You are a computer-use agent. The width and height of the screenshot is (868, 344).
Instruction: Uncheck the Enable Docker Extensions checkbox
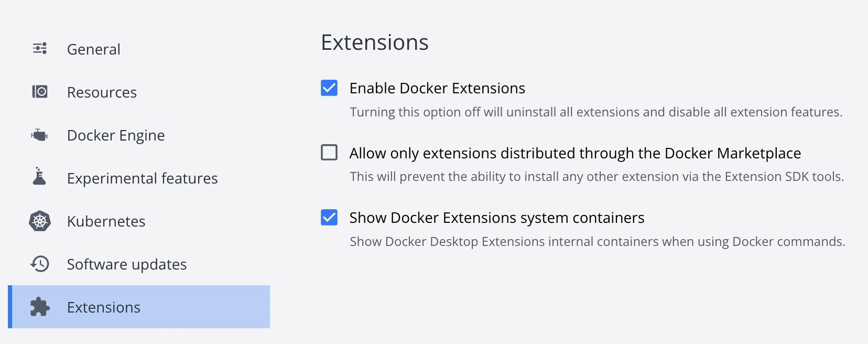(329, 88)
